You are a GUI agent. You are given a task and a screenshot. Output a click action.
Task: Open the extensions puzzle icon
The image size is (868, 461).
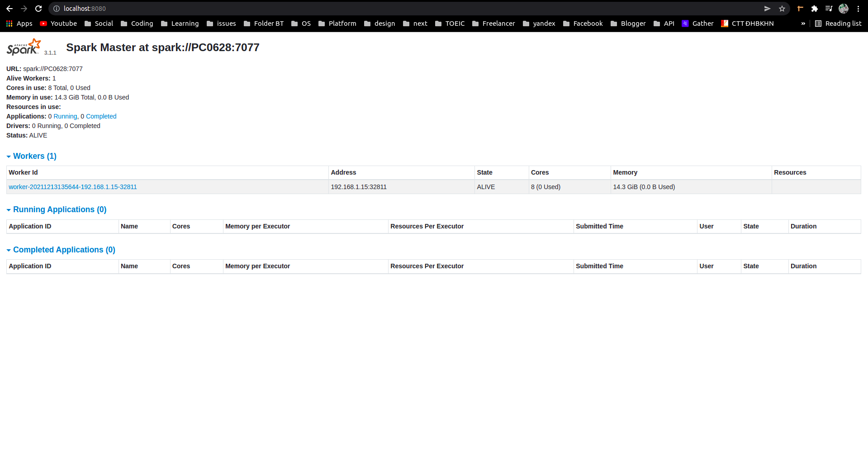pyautogui.click(x=815, y=9)
